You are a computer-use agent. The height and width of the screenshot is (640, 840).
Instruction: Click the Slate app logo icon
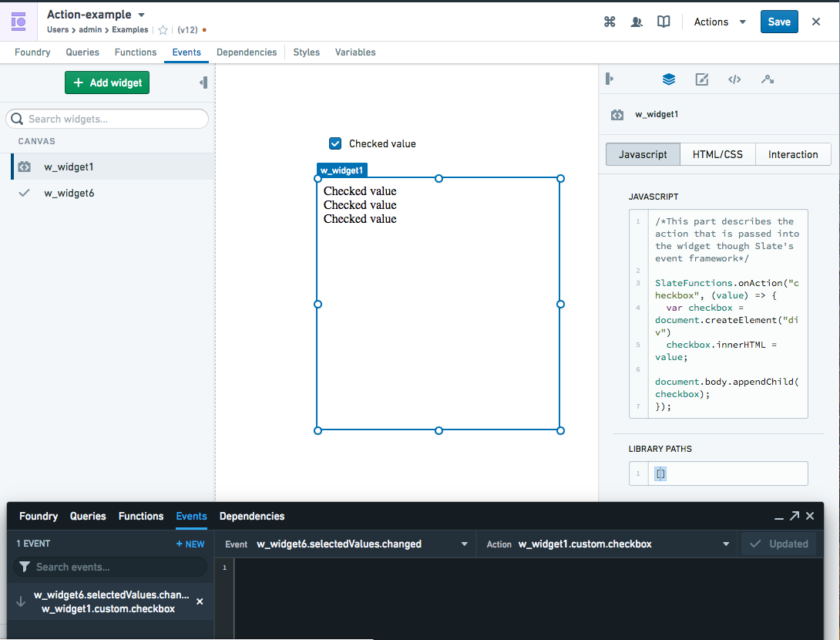(18, 22)
